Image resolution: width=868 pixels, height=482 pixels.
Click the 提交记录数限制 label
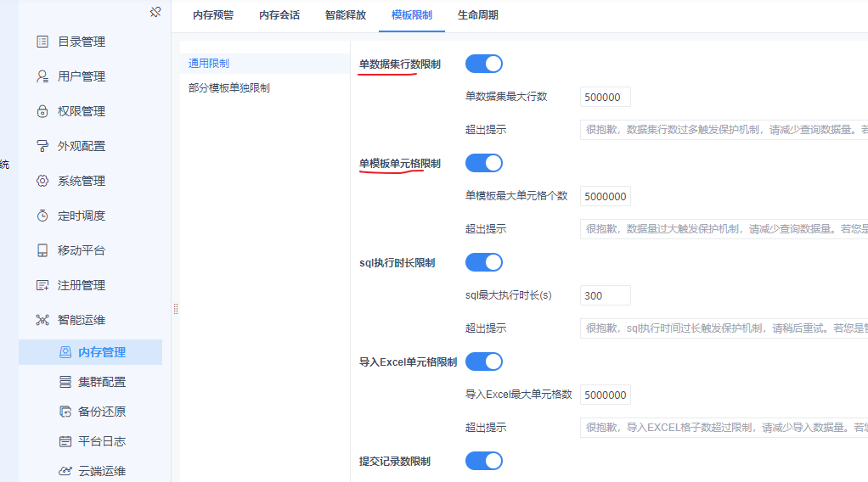[395, 462]
